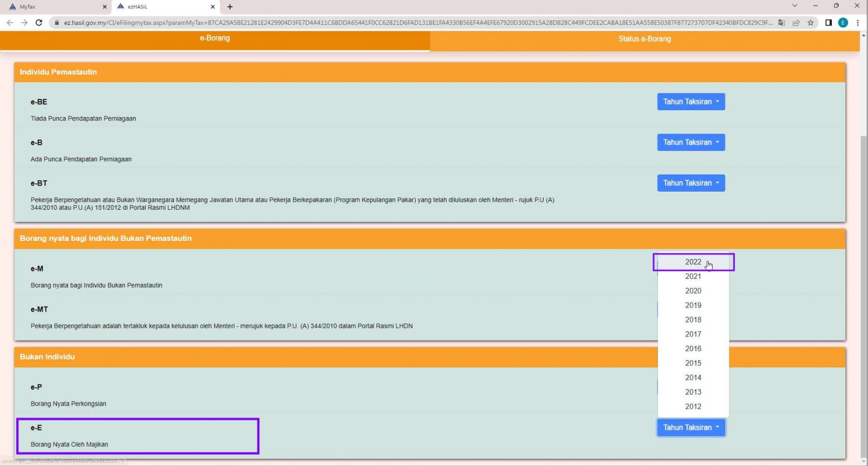Image resolution: width=868 pixels, height=466 pixels.
Task: Switch to the Status e-Borang tab
Action: point(644,39)
